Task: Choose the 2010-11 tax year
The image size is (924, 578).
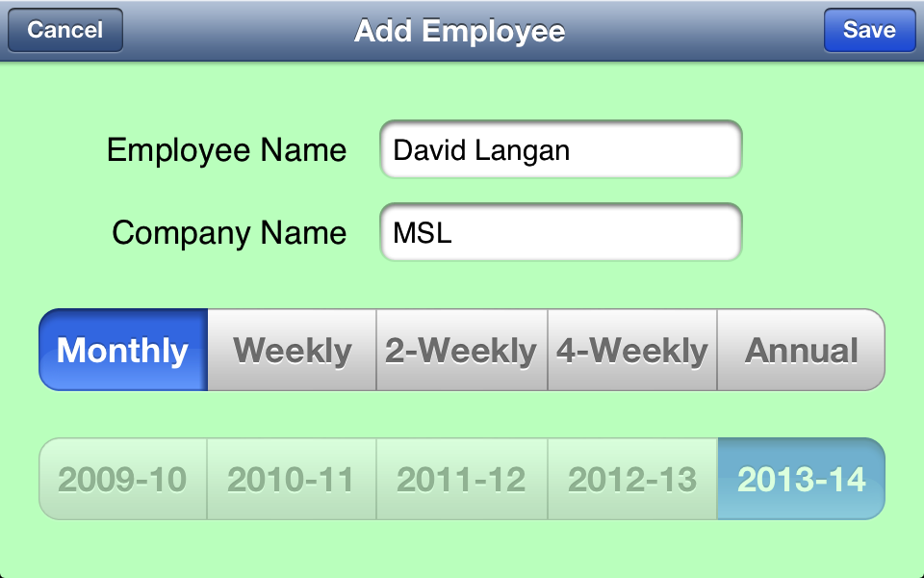Action: coord(292,479)
